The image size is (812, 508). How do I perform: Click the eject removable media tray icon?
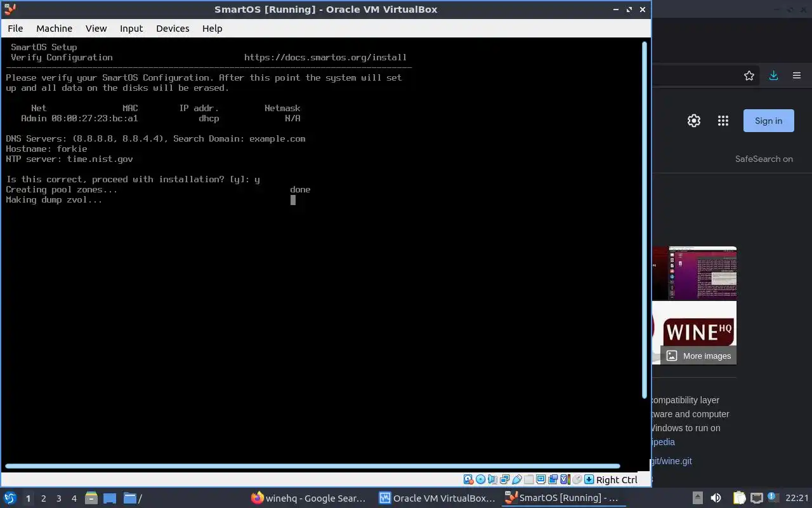tap(697, 498)
